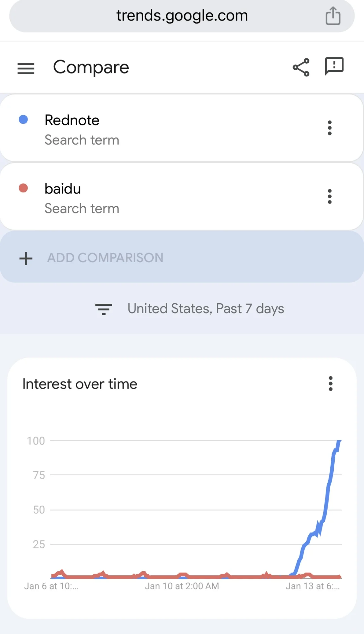This screenshot has height=634, width=364.
Task: Tap the trends.google.com address bar
Action: tap(182, 16)
